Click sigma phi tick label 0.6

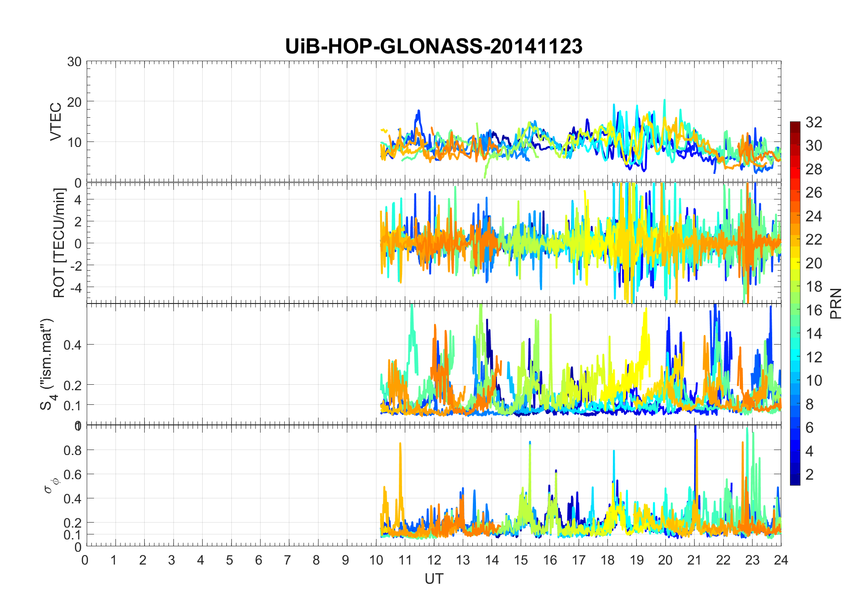[72, 475]
